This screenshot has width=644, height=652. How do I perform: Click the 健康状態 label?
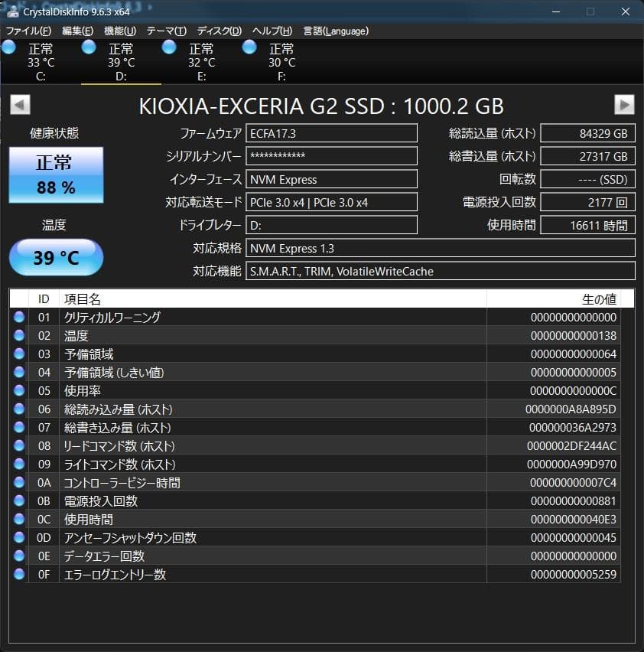54,133
